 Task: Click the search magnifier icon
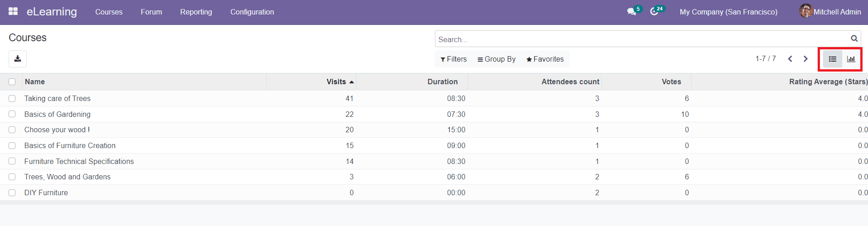pyautogui.click(x=854, y=39)
